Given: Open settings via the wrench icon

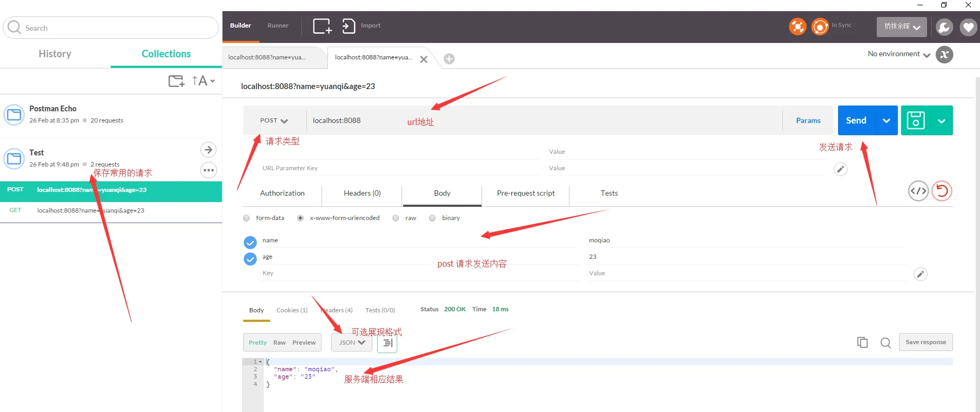Looking at the screenshot, I should (944, 27).
